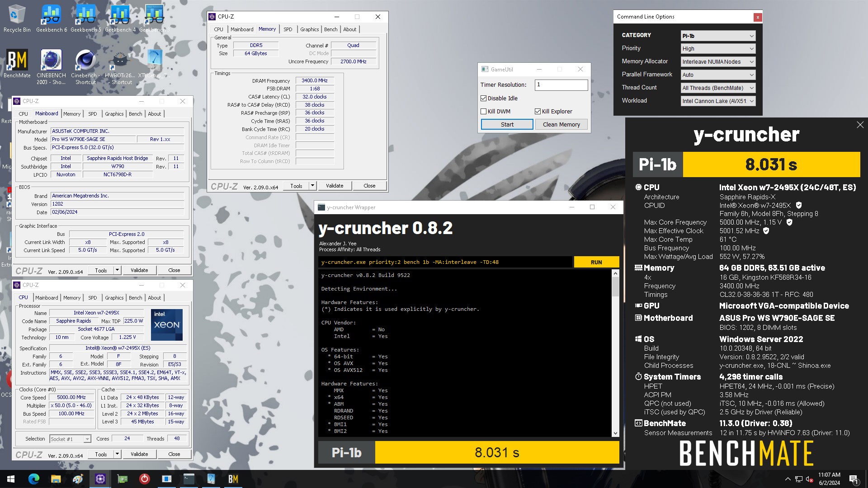The image size is (868, 488).
Task: Switch to the terminal taskbar icon
Action: pyautogui.click(x=189, y=479)
